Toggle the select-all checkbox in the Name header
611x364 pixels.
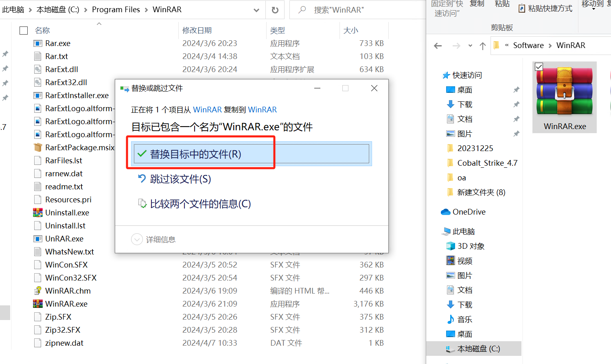click(24, 31)
